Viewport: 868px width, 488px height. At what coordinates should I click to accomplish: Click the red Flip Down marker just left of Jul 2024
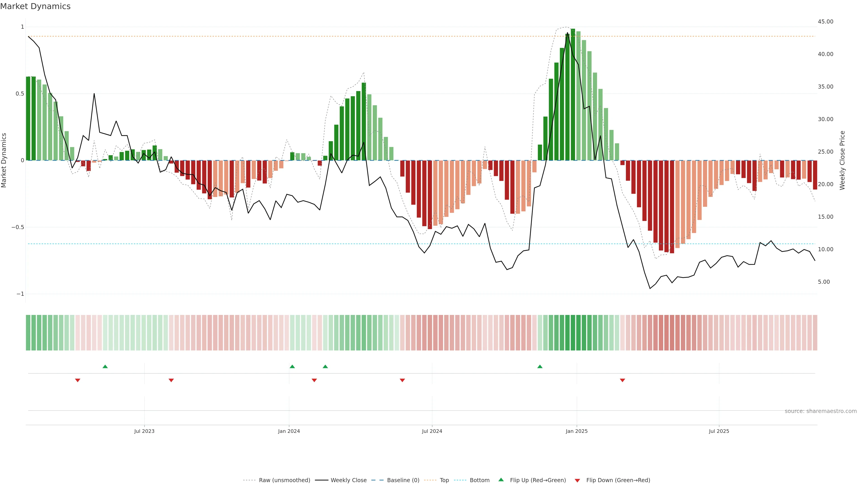pos(402,380)
